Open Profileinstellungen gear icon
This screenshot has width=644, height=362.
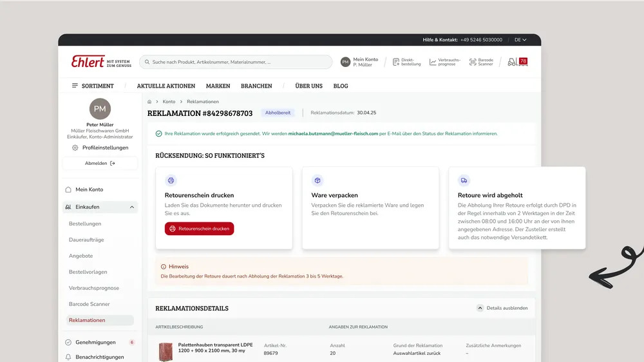click(x=75, y=148)
